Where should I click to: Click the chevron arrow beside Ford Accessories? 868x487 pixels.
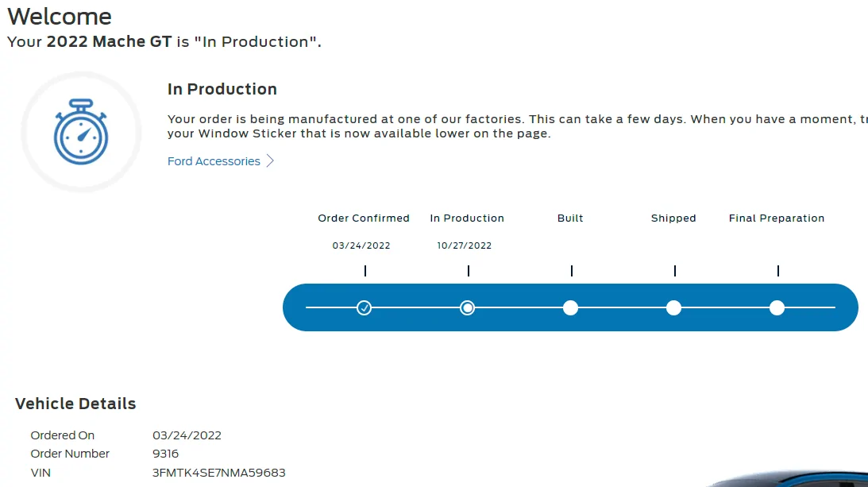pyautogui.click(x=270, y=161)
